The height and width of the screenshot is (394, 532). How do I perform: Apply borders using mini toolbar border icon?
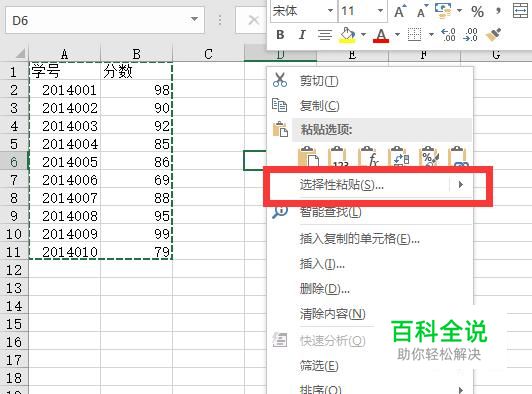(x=415, y=35)
